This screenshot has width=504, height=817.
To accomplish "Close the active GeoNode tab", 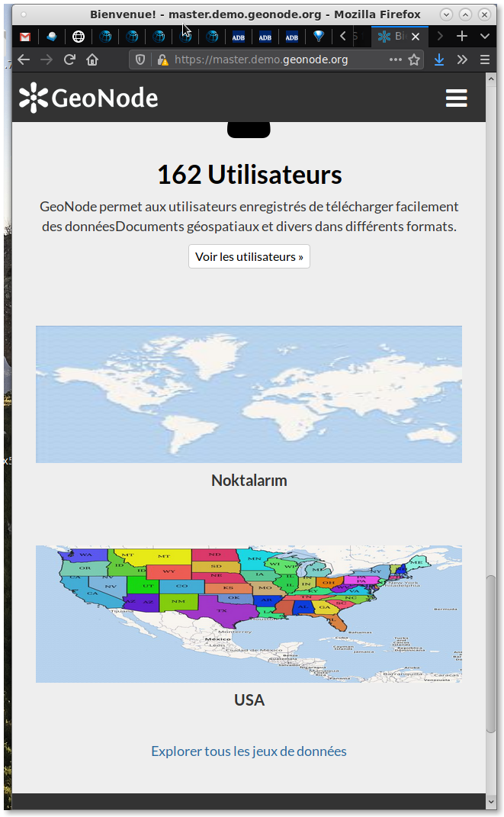I will pyautogui.click(x=416, y=37).
